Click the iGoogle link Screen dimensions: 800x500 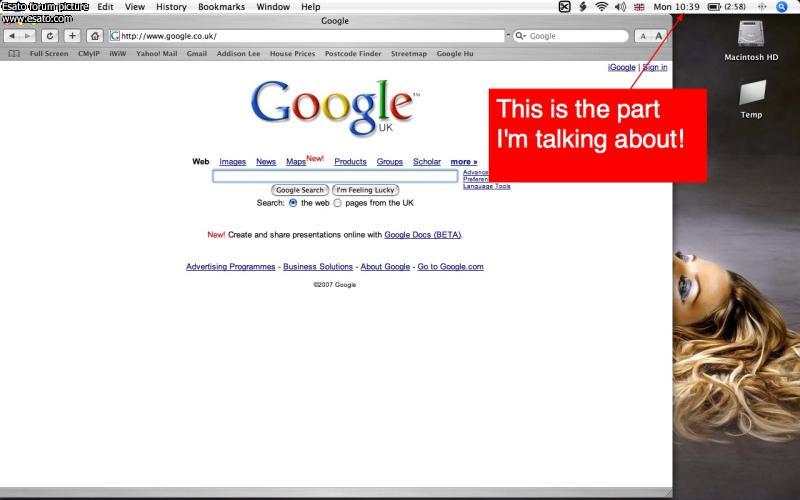pos(622,67)
